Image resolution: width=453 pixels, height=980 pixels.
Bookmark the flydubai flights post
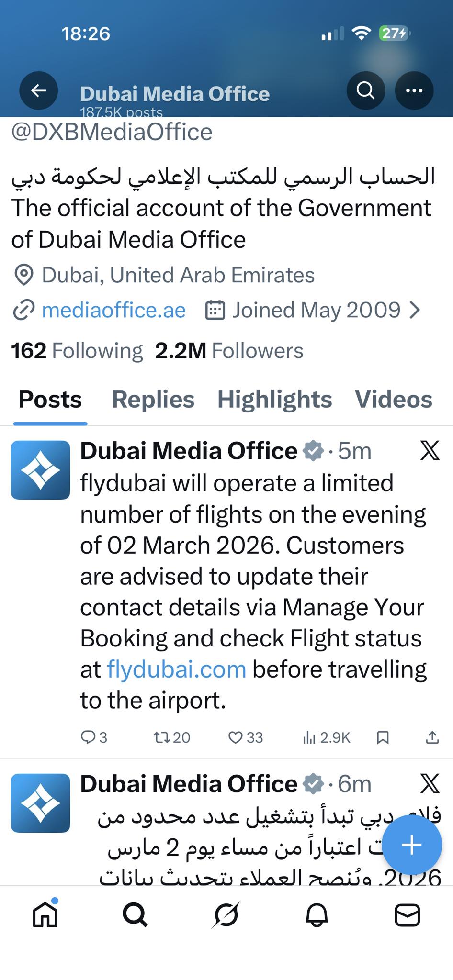click(383, 737)
